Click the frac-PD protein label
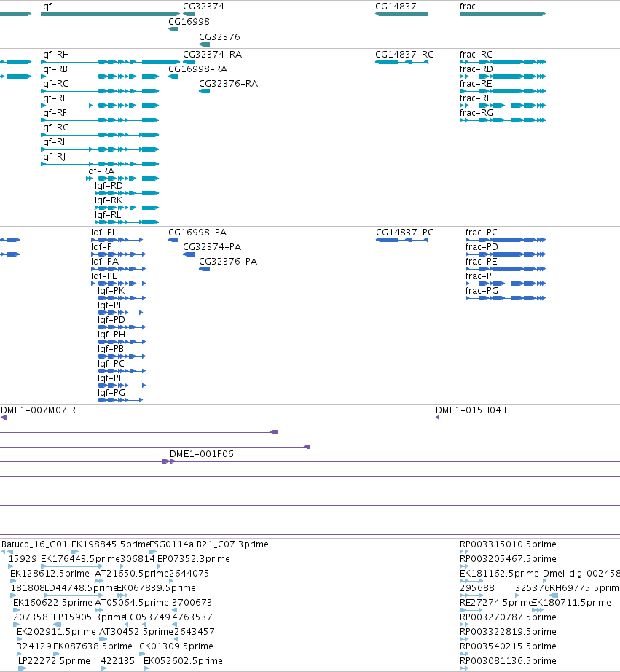The height and width of the screenshot is (672, 620). click(482, 247)
